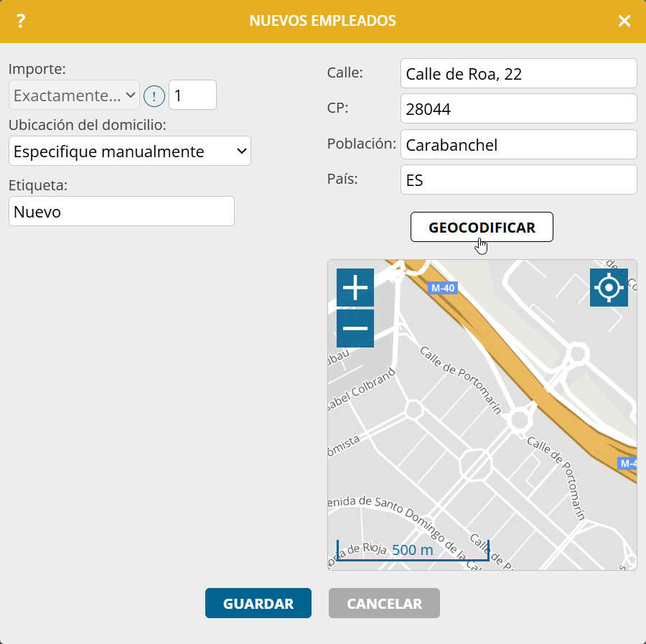
Task: Zoom in on the map
Action: click(355, 288)
